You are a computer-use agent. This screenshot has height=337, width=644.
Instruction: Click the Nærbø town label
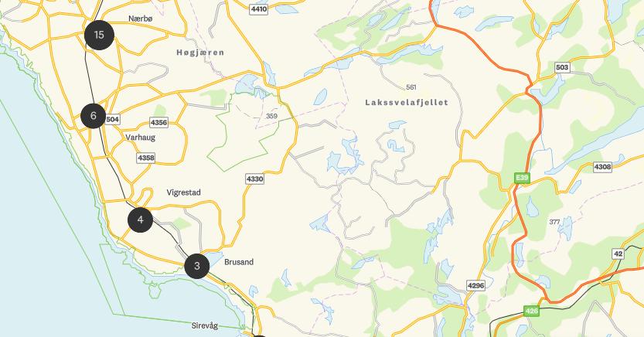pyautogui.click(x=140, y=19)
